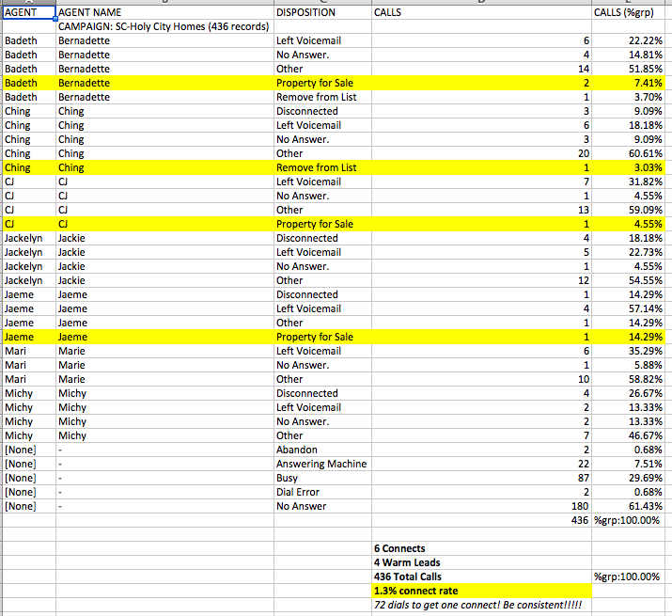The image size is (672, 616).
Task: Click the campaign SC-Holy City Homes cell
Action: (165, 26)
